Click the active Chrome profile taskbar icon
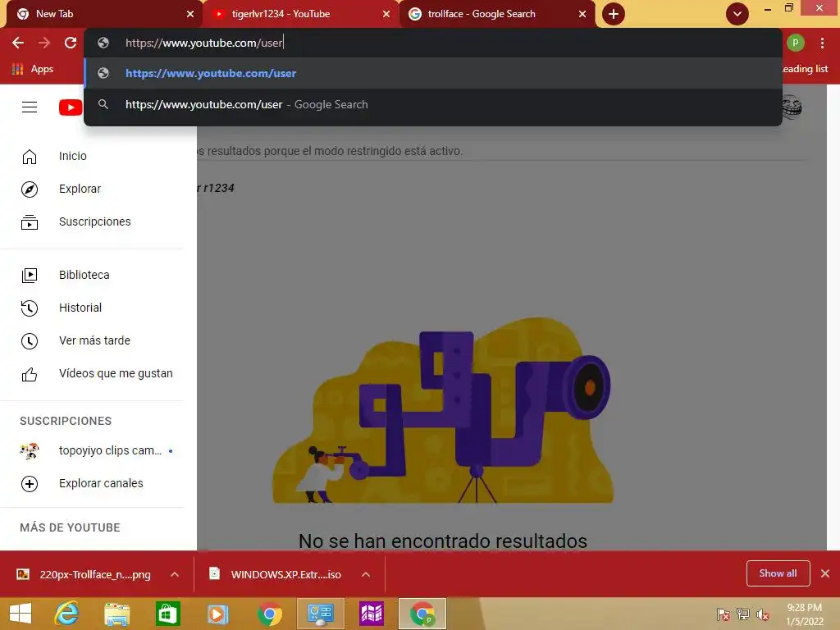 pyautogui.click(x=422, y=614)
